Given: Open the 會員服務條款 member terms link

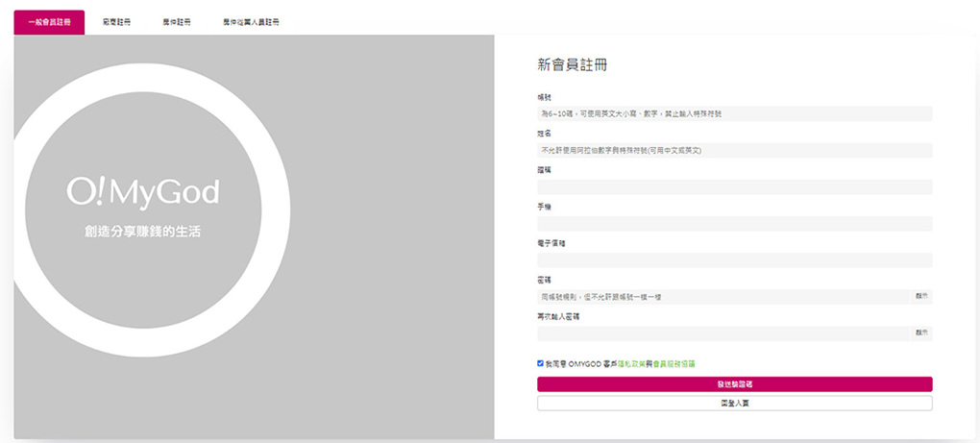Looking at the screenshot, I should click(674, 363).
